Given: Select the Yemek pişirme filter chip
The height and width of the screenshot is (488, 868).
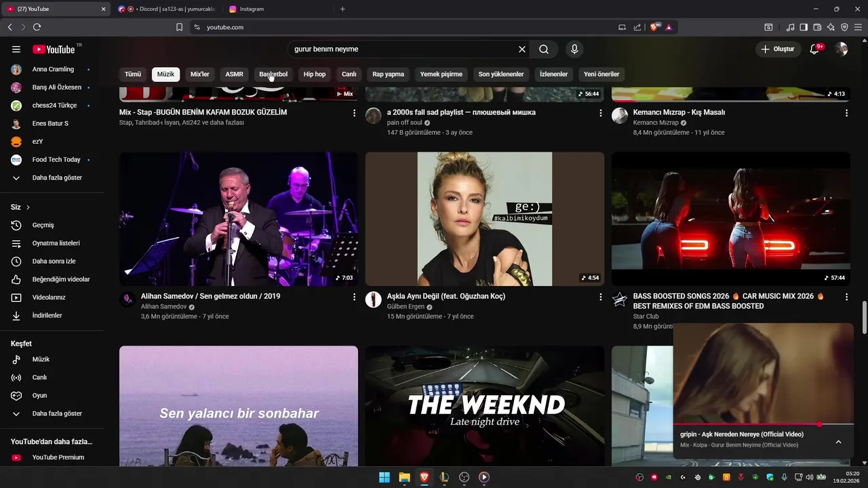Looking at the screenshot, I should coord(441,74).
